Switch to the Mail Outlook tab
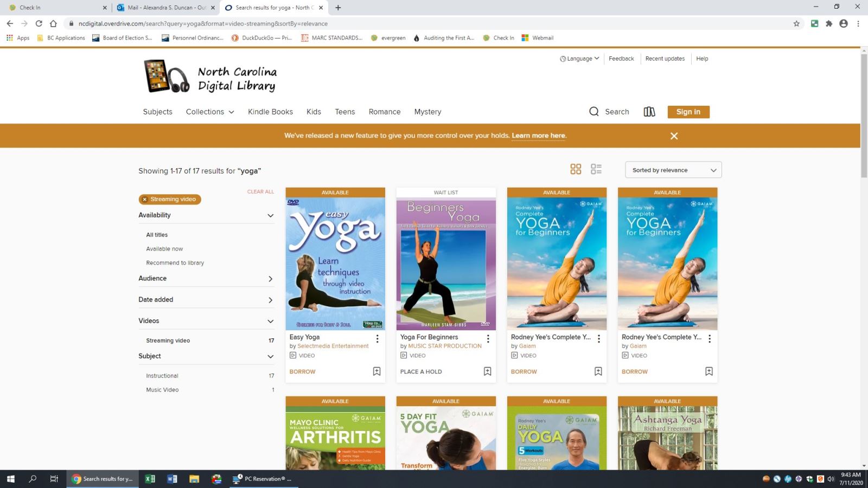The height and width of the screenshot is (488, 868). pyautogui.click(x=165, y=8)
